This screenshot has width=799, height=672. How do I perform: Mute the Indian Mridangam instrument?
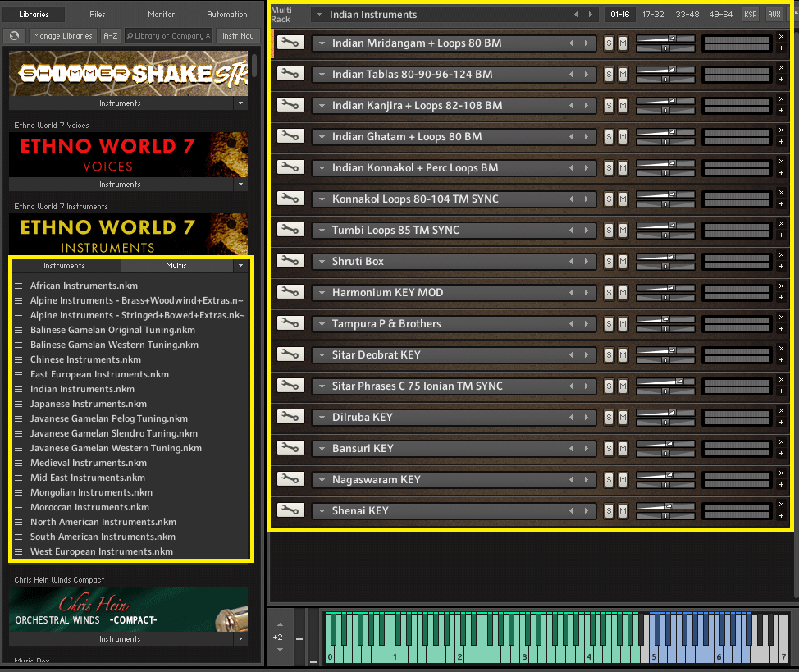click(x=623, y=43)
